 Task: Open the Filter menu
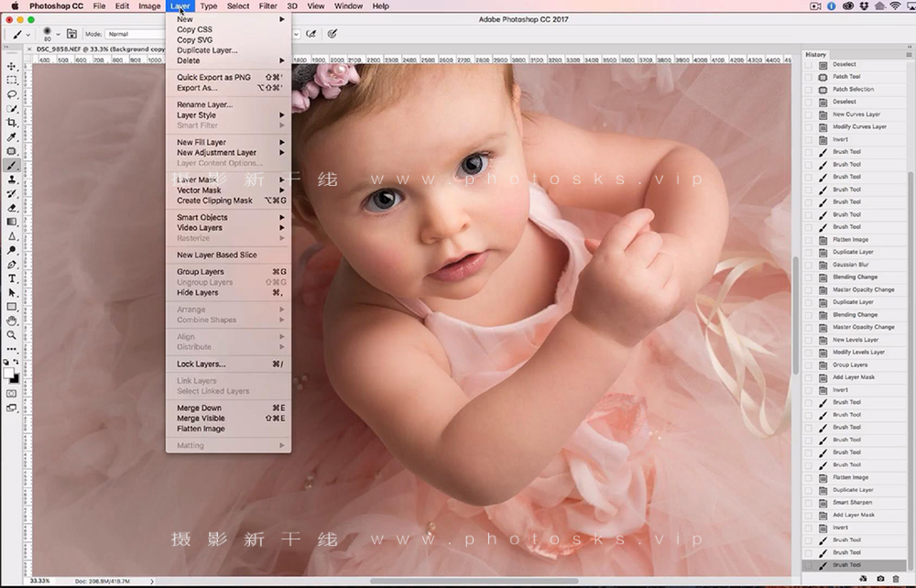(x=268, y=5)
